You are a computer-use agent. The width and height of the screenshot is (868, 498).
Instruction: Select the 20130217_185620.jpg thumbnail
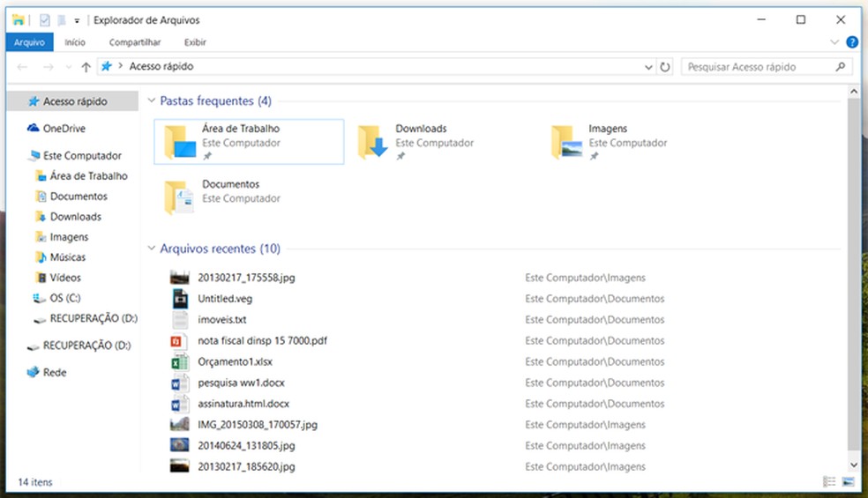(179, 466)
